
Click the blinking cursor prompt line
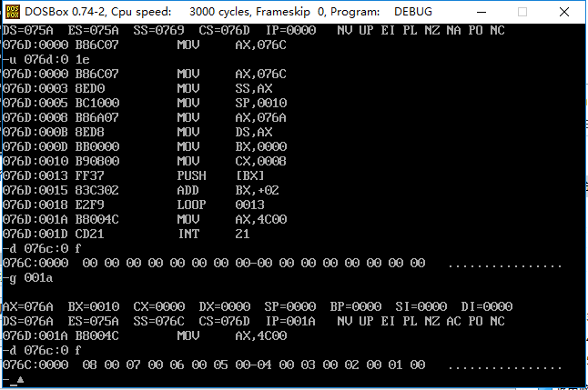click(x=14, y=380)
